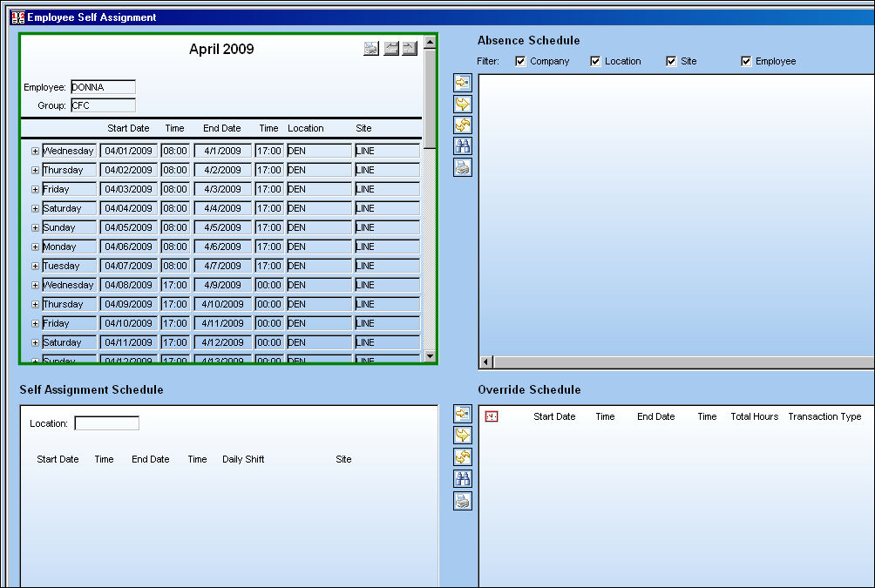
Task: Click Daily Shift column header
Action: pyautogui.click(x=243, y=459)
